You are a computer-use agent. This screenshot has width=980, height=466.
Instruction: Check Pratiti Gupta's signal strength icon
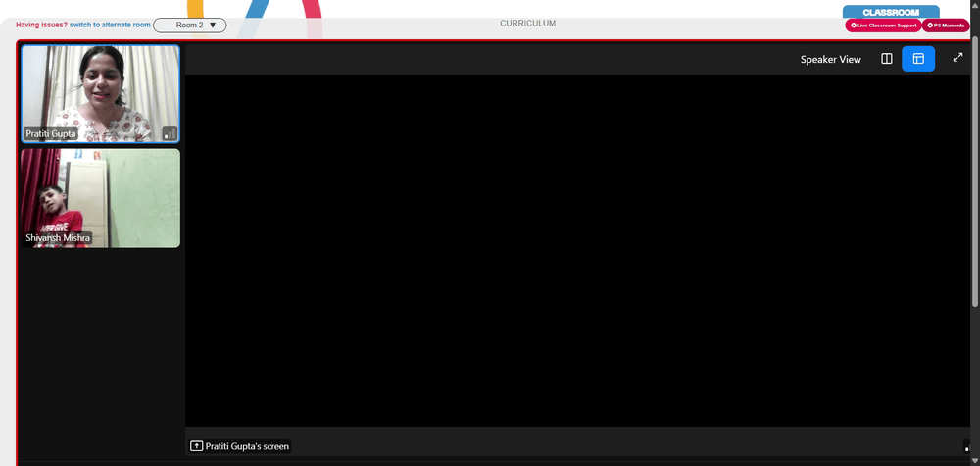(x=170, y=133)
